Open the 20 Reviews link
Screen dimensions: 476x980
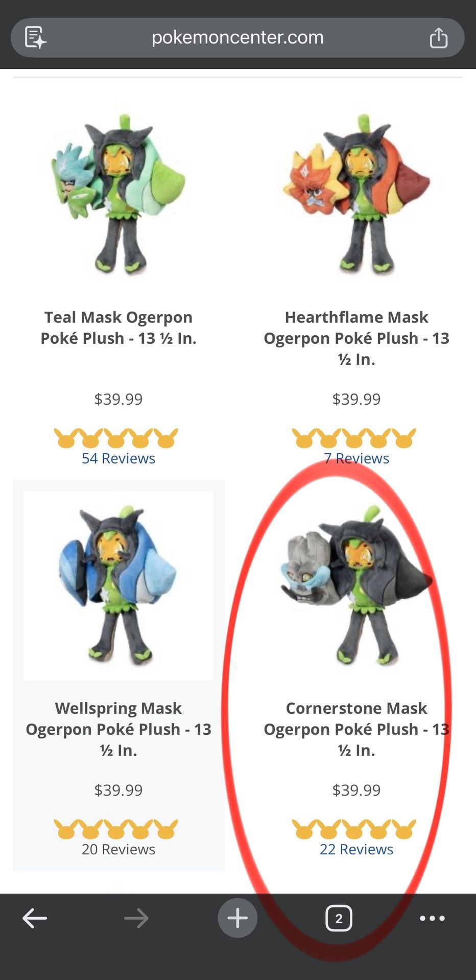click(x=118, y=849)
